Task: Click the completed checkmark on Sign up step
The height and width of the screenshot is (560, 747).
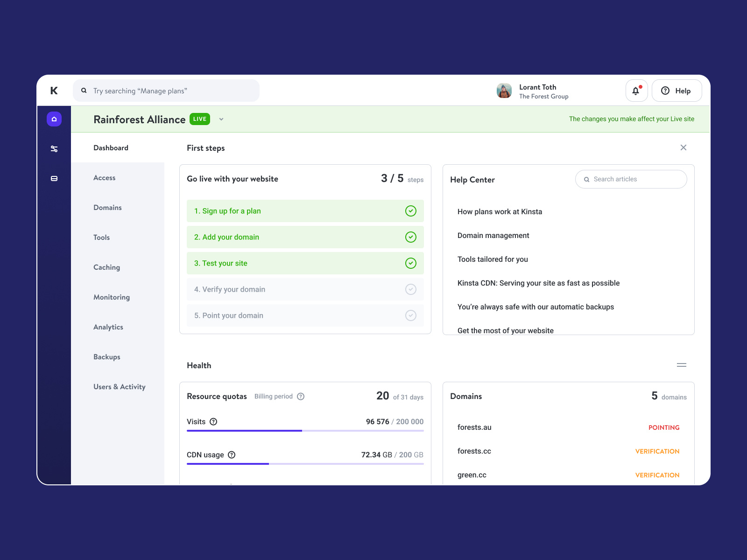Action: coord(411,211)
